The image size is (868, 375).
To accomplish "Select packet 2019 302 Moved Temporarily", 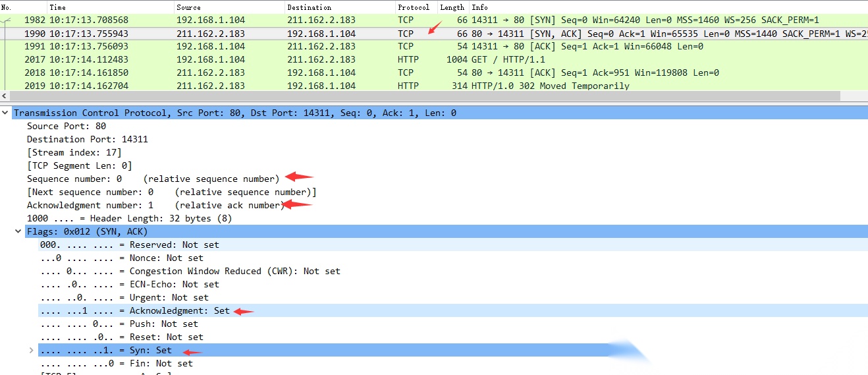I will coord(434,86).
